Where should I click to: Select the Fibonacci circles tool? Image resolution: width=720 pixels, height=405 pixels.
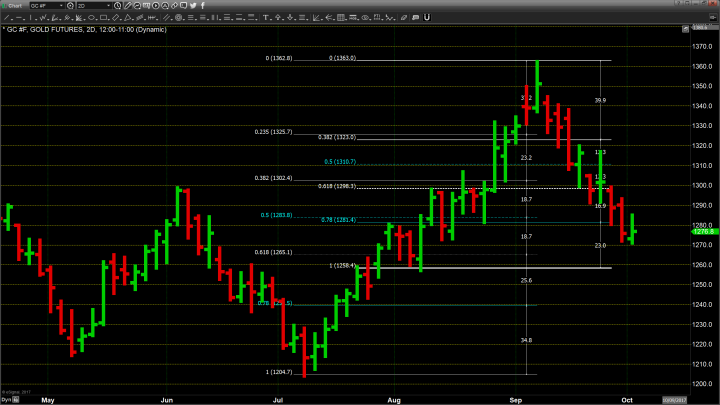coord(179,17)
